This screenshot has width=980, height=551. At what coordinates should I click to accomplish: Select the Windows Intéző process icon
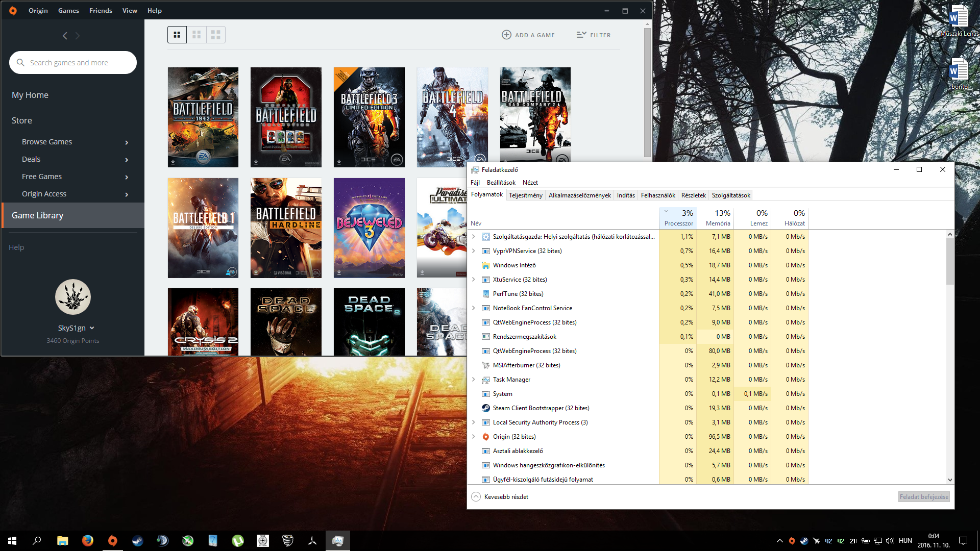point(486,265)
